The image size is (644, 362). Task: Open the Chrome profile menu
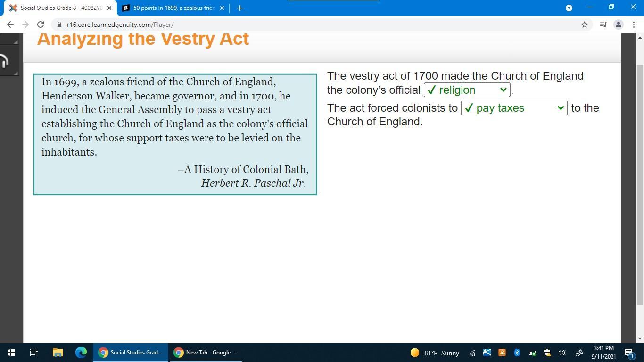click(x=619, y=25)
